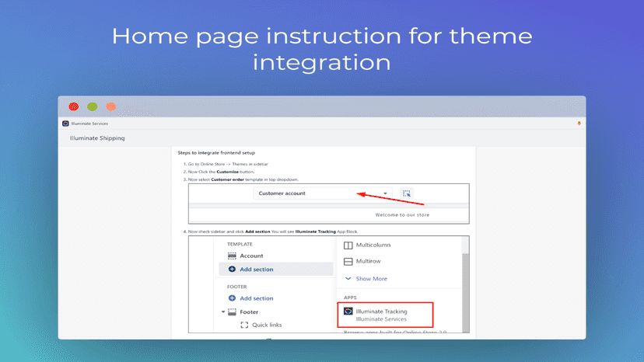
Task: Click the plus icon under TEMPLATE
Action: (x=232, y=270)
